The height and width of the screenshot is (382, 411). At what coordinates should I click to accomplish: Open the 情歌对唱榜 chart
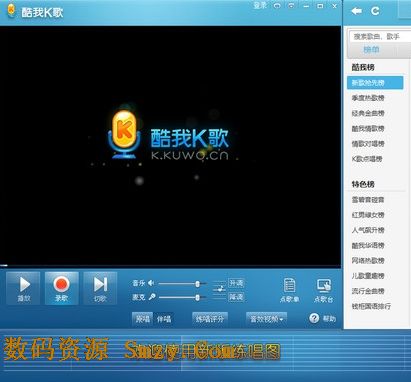[368, 144]
